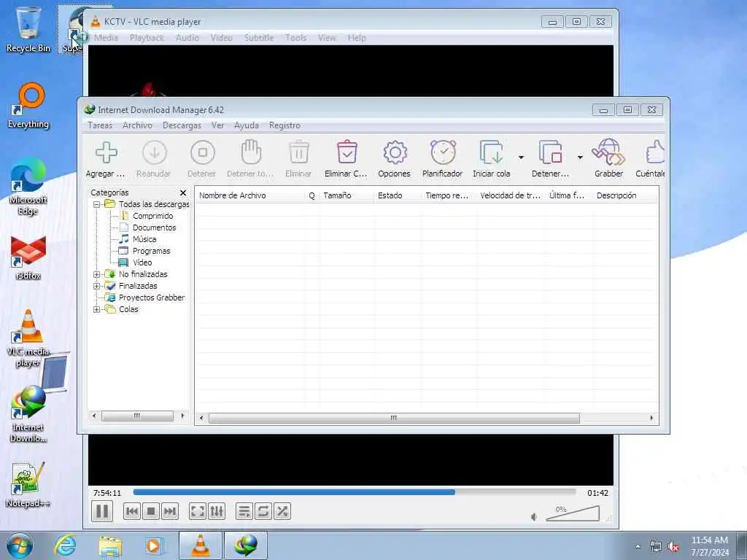Screen dimensions: 747x560
Task: Select Programas category
Action: [151, 251]
